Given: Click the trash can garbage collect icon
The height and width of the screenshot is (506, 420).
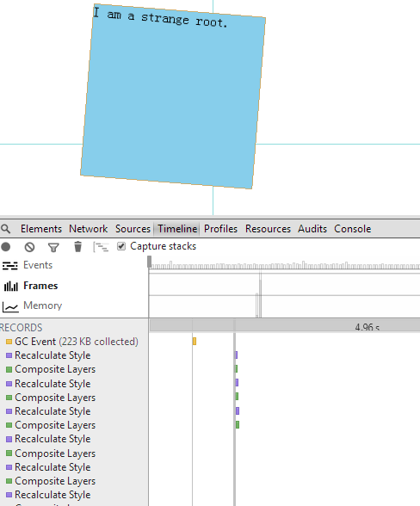Looking at the screenshot, I should point(77,247).
